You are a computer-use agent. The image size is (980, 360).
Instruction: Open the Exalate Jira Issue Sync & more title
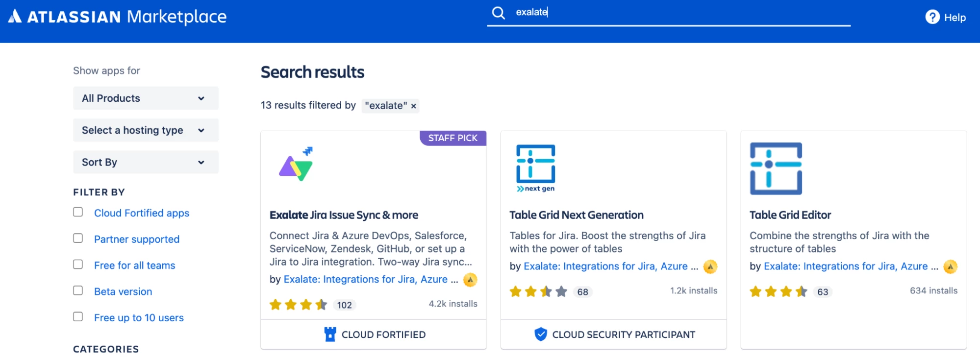[x=344, y=215]
